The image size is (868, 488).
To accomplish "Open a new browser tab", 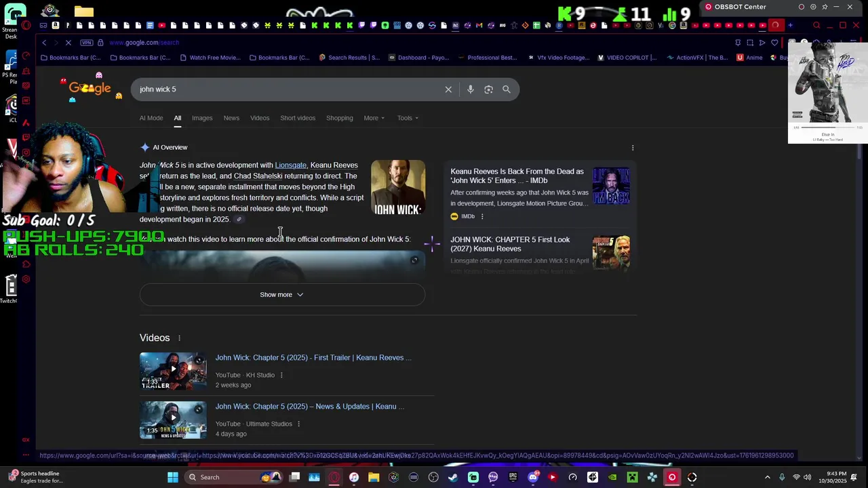I will [790, 26].
